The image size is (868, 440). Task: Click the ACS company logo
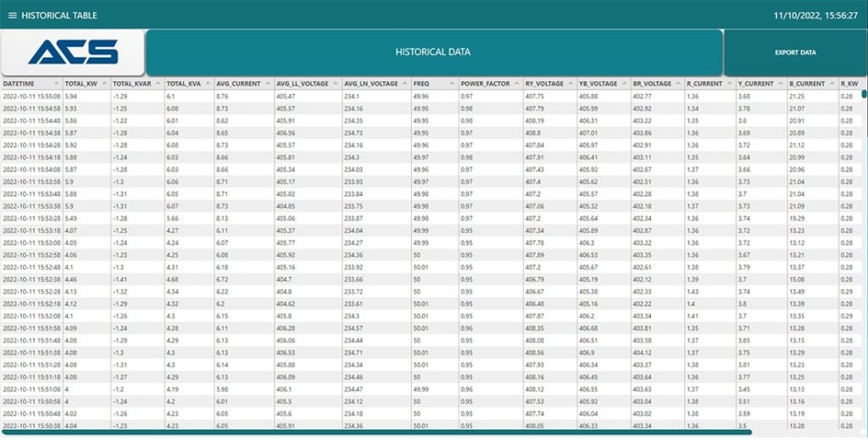73,53
